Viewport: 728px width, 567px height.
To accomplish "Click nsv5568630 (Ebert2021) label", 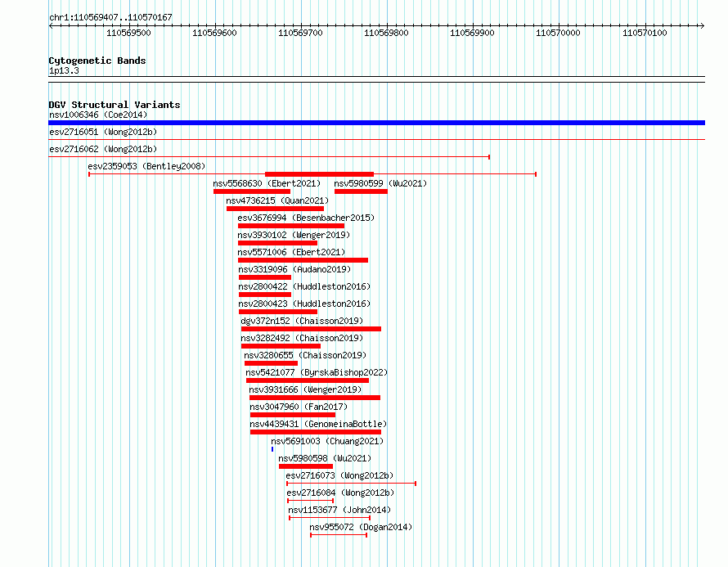I will pos(267,183).
